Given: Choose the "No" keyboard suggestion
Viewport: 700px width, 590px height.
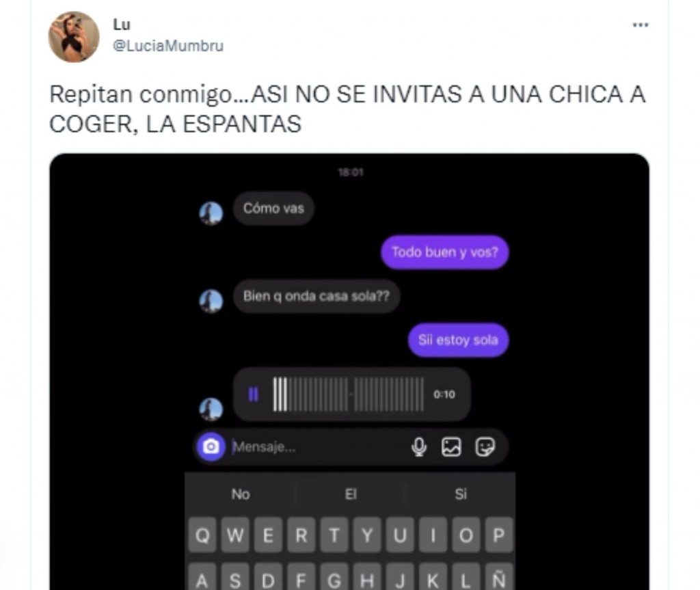Looking at the screenshot, I should point(241,494).
